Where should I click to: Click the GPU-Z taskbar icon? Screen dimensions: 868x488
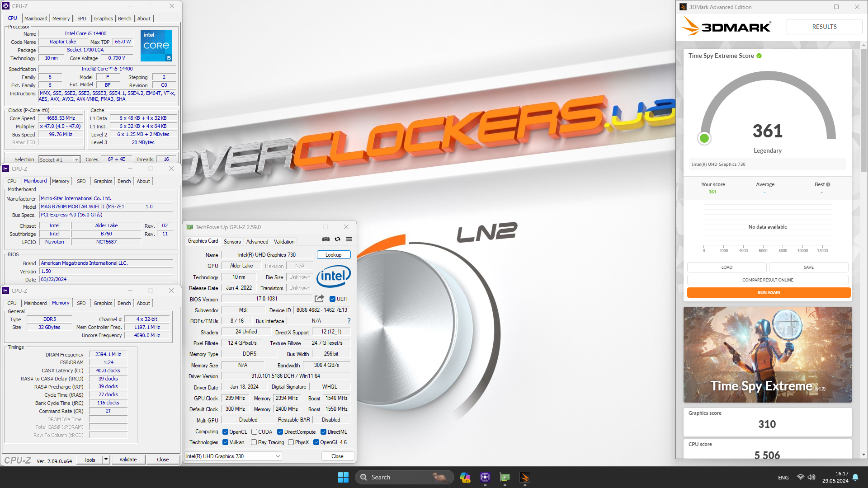[x=505, y=477]
